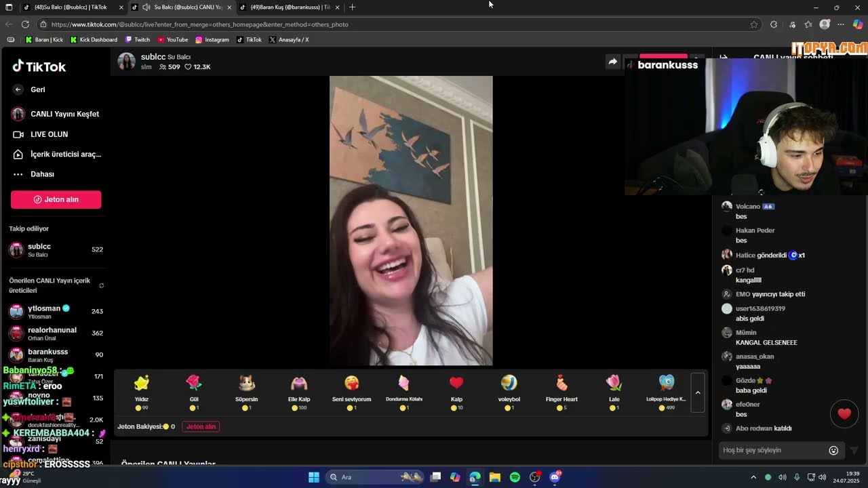Click the TikTok logo in the sidebar

39,66
